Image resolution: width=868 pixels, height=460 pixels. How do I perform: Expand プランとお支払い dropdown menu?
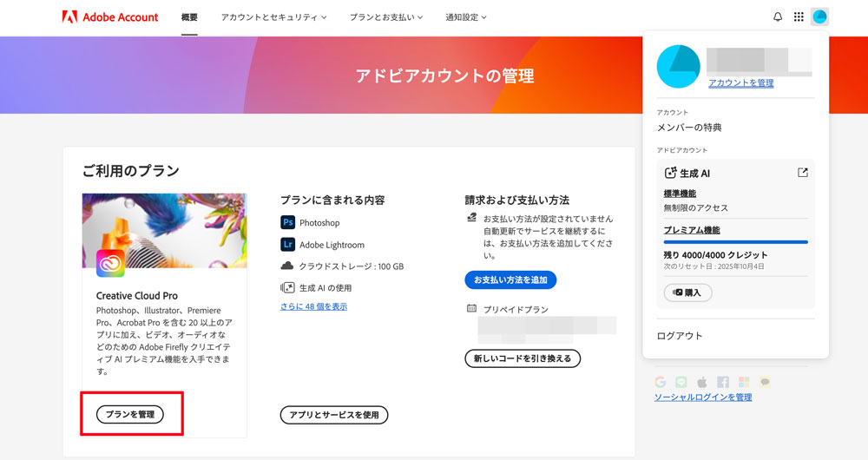tap(386, 16)
